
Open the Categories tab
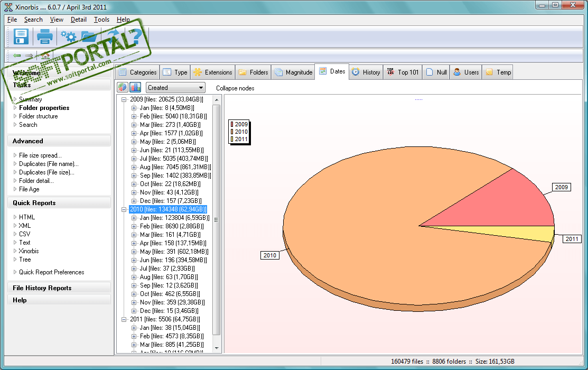pos(138,72)
